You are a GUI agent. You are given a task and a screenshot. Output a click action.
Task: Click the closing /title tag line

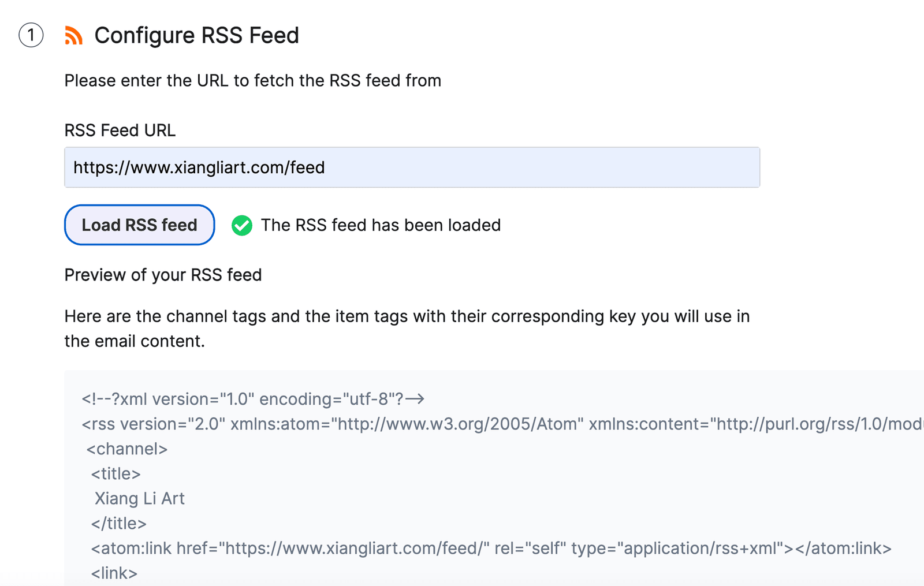119,523
